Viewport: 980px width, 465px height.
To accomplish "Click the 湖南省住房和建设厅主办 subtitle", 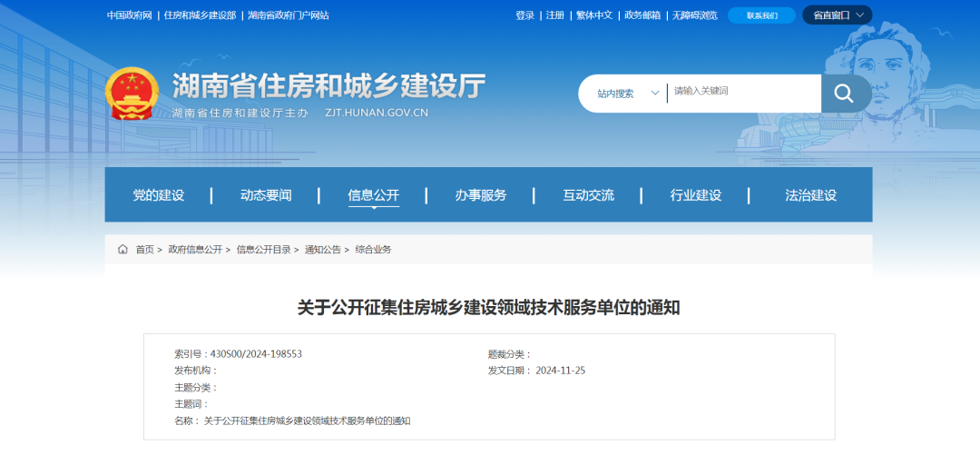I will coord(240,114).
